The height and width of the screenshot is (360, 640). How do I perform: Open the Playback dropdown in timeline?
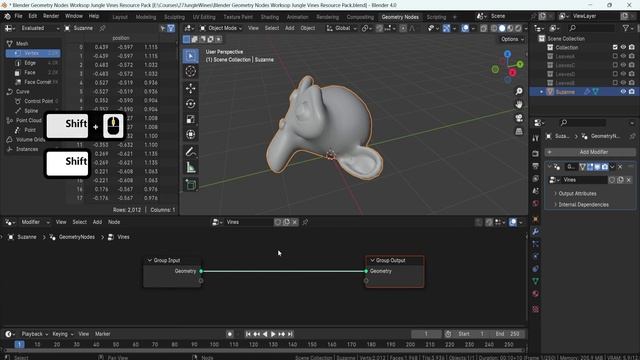pos(35,334)
